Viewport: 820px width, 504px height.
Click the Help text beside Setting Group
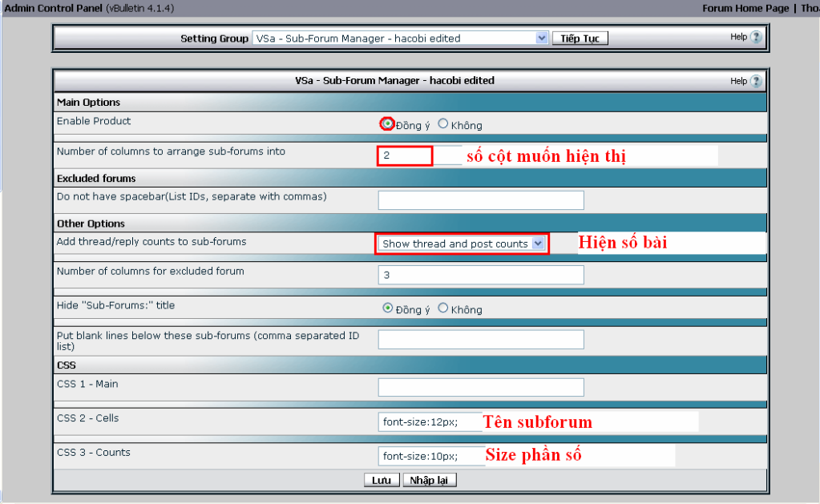pyautogui.click(x=738, y=37)
